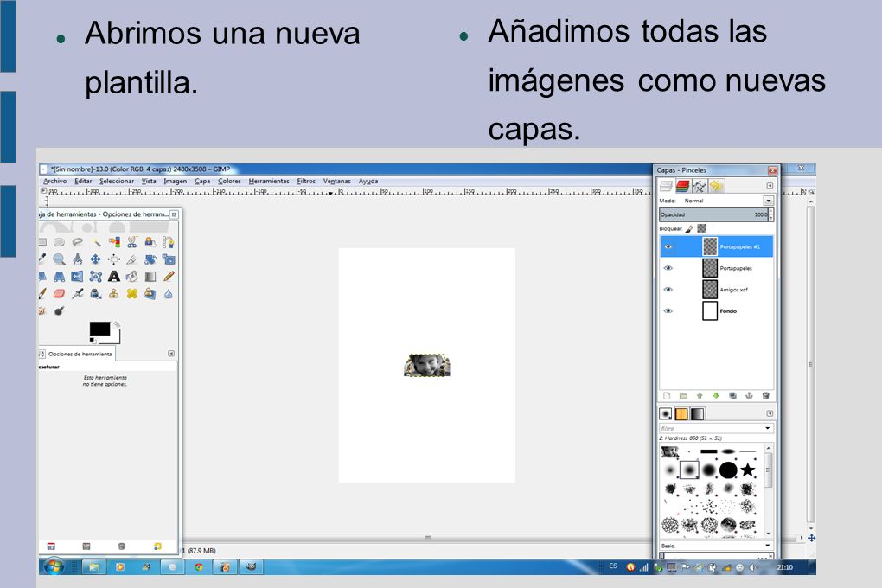This screenshot has height=588, width=882.
Task: Delete the layer using trash icon
Action: click(765, 395)
